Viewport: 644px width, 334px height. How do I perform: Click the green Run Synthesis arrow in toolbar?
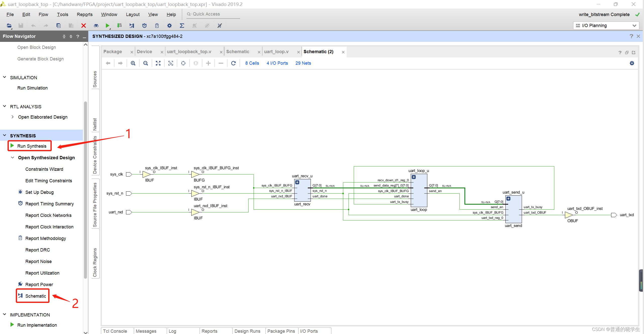click(107, 26)
